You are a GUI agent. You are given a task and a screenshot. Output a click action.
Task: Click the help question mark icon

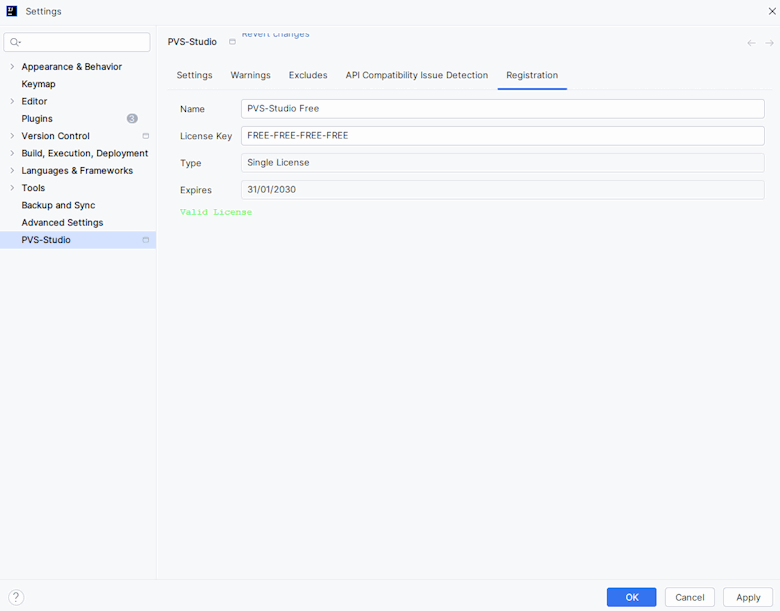click(16, 597)
